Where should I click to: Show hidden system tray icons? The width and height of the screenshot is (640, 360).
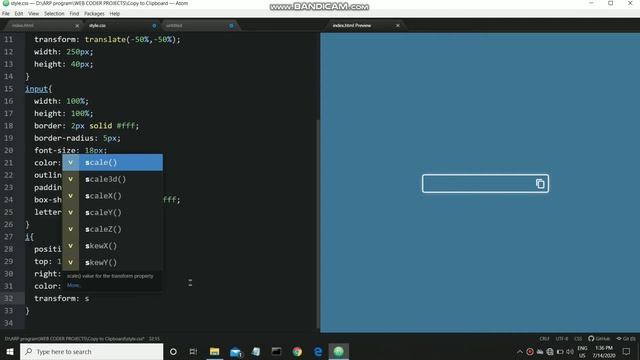tap(520, 351)
